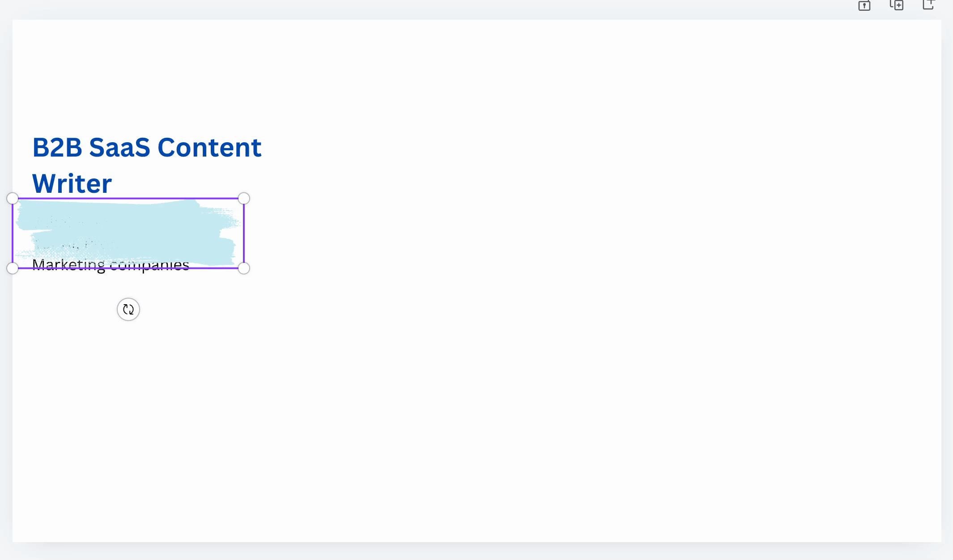953x560 pixels.
Task: Click the word 'Writer' in the heading
Action: (72, 183)
